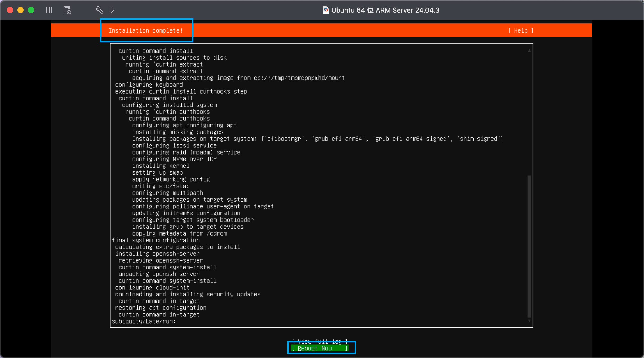
Task: Enter full screen with the green button
Action: point(31,10)
